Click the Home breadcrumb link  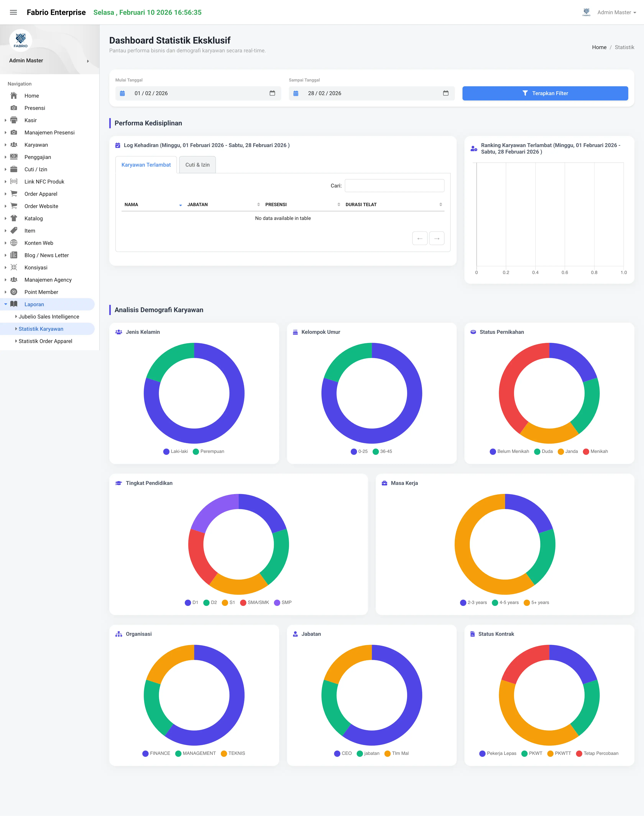click(599, 47)
